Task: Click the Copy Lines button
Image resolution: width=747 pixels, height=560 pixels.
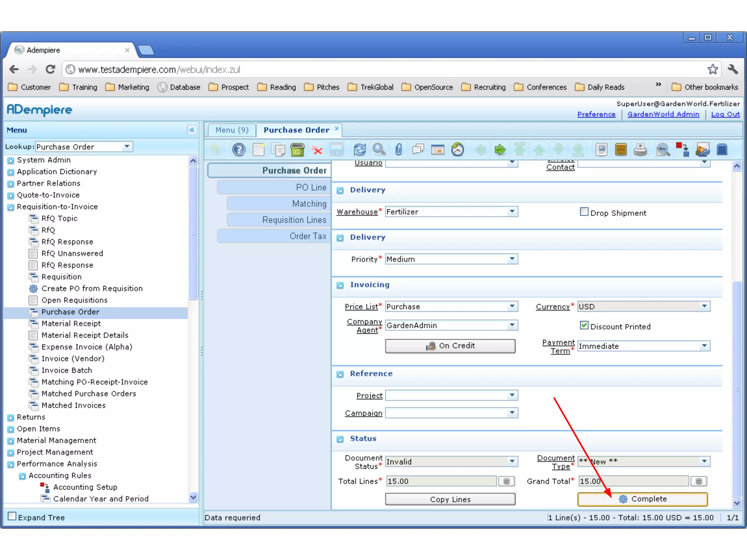Action: [450, 499]
